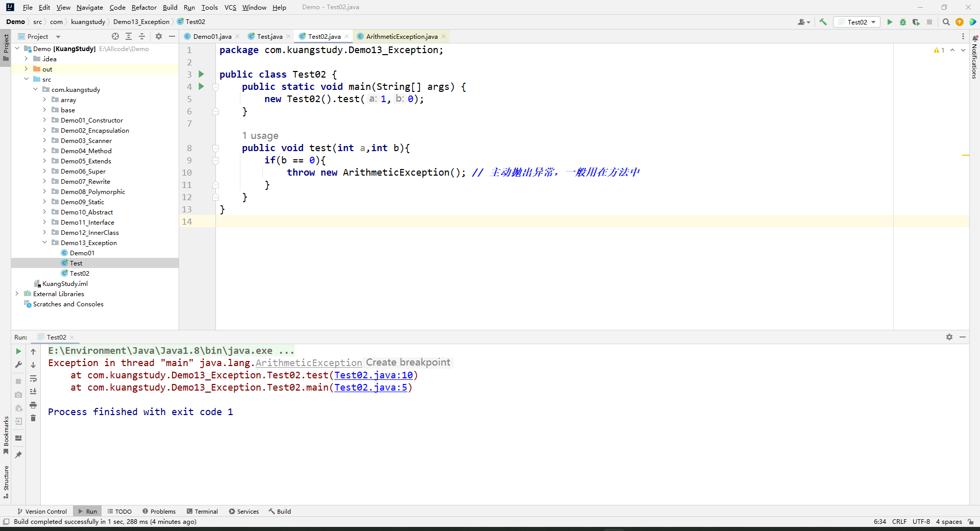Screen dimensions: 980x531
Task: Hide the Project tool window
Action: tap(172, 36)
